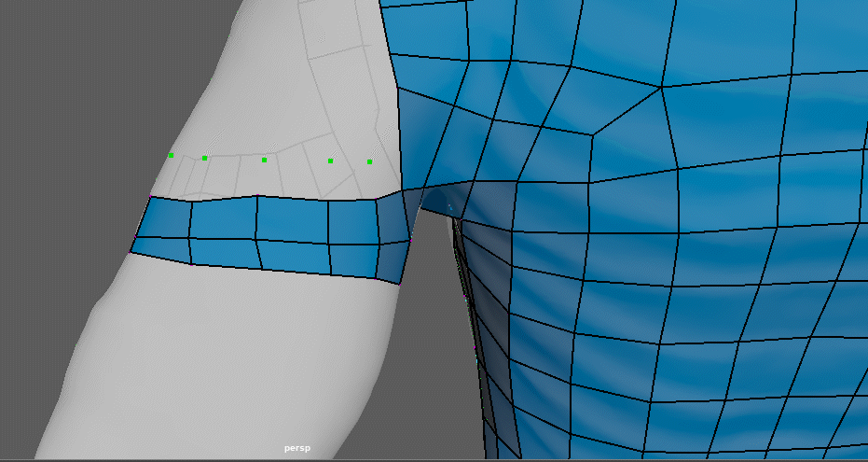868x462 pixels.
Task: Select the leftmost green vertex on the arm
Action: [x=171, y=155]
